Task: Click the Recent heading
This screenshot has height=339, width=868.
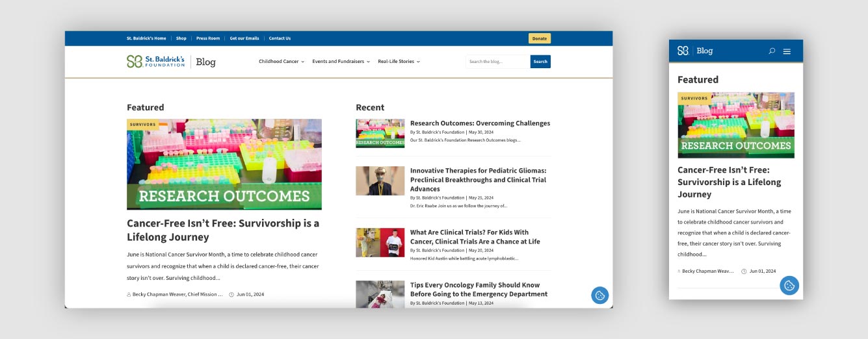Action: coord(370,107)
